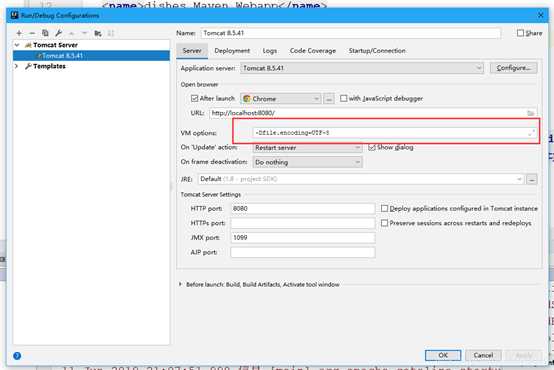The width and height of the screenshot is (554, 370).
Task: Enable Deploy applications configured in Tomcat instance
Action: coord(384,209)
